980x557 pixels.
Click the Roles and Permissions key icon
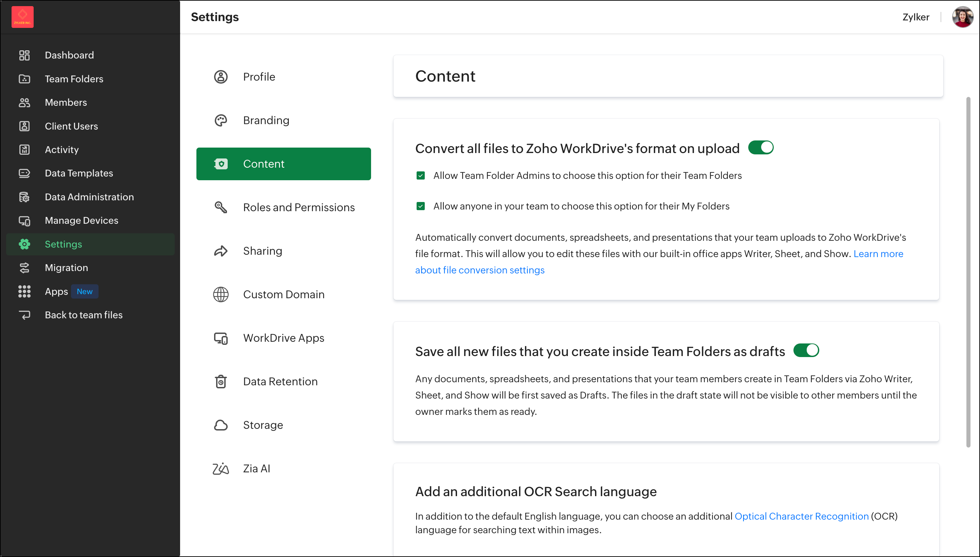[x=221, y=207]
